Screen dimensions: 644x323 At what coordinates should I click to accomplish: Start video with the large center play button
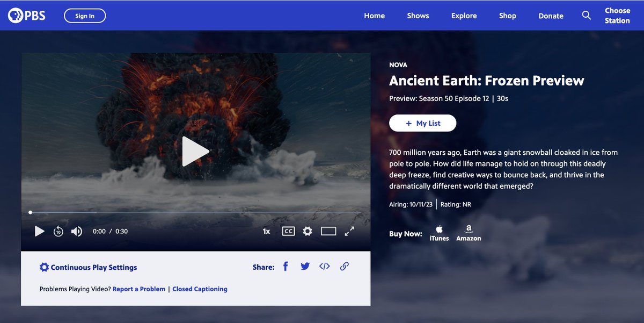tap(195, 152)
